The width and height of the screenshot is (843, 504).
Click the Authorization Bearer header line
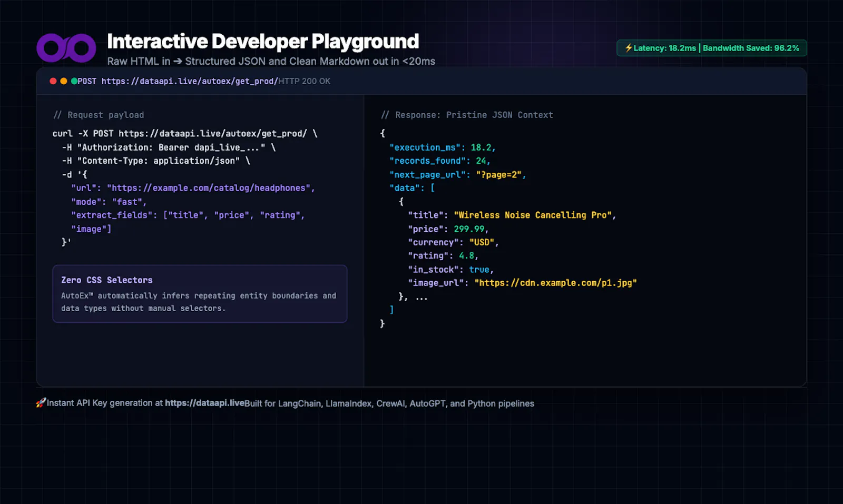pos(169,147)
